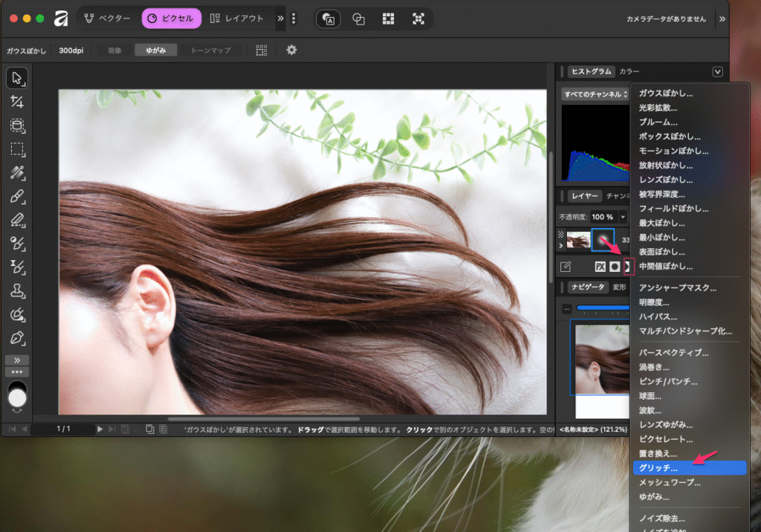Screen dimensions: 761x532
Task: Select the Paint Brush tool
Action: 18,196
